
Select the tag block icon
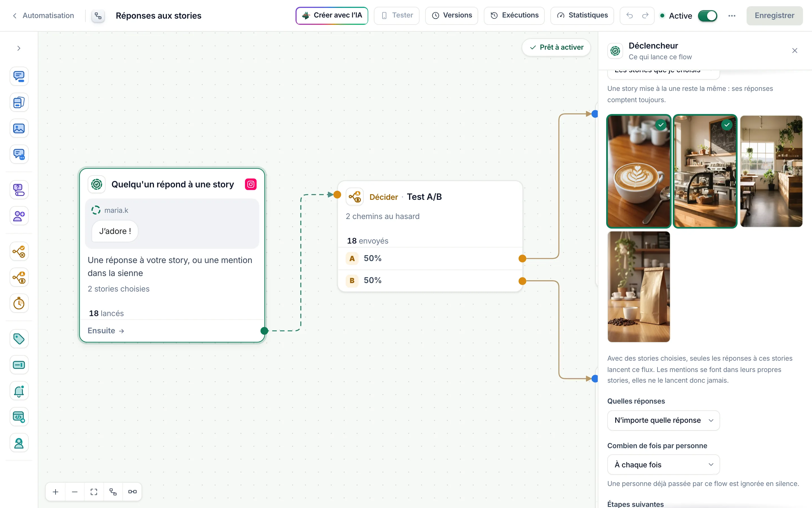(19, 339)
